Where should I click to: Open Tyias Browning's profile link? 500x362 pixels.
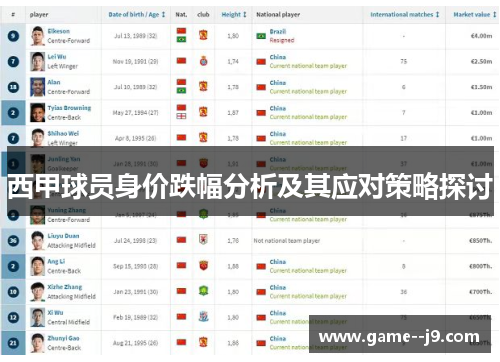coord(69,108)
